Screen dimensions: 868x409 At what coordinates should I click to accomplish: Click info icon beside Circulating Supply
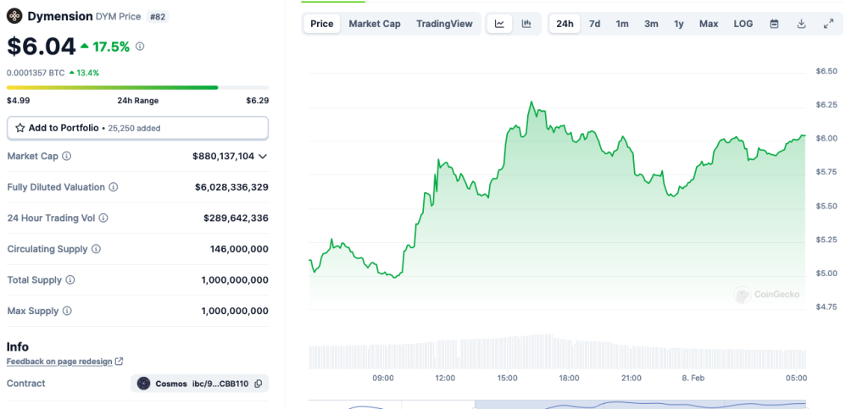(96, 249)
